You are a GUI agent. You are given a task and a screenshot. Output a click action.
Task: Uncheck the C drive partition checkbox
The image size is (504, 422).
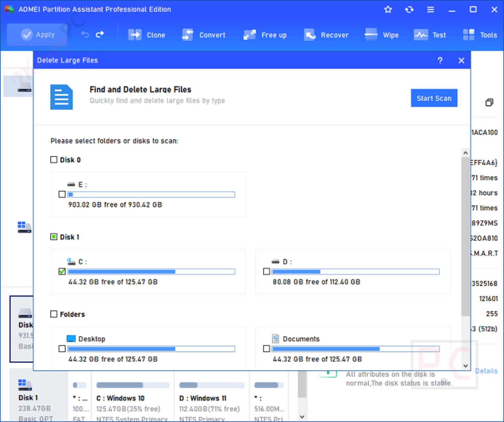point(62,271)
